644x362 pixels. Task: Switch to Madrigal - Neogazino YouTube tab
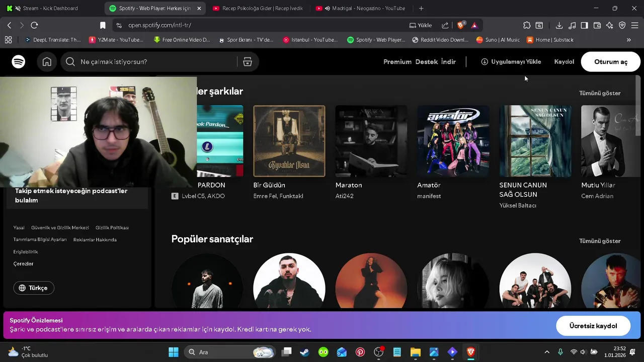pyautogui.click(x=361, y=8)
